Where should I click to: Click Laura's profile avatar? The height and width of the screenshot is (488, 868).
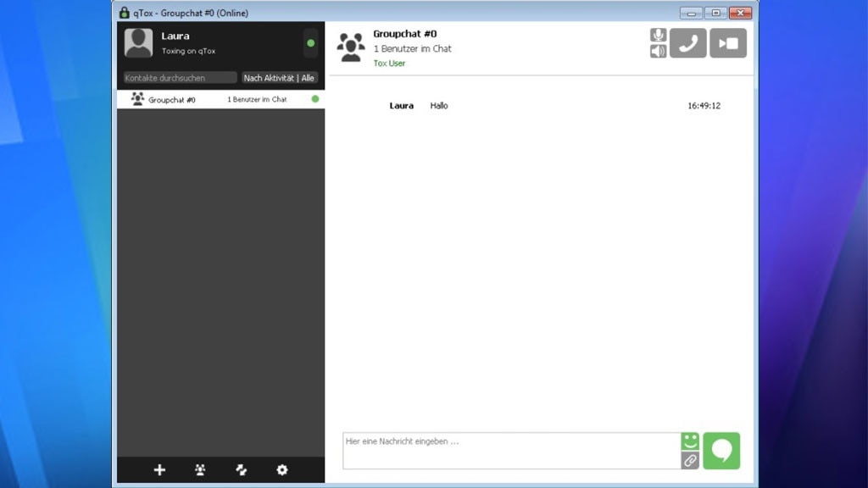coord(139,43)
